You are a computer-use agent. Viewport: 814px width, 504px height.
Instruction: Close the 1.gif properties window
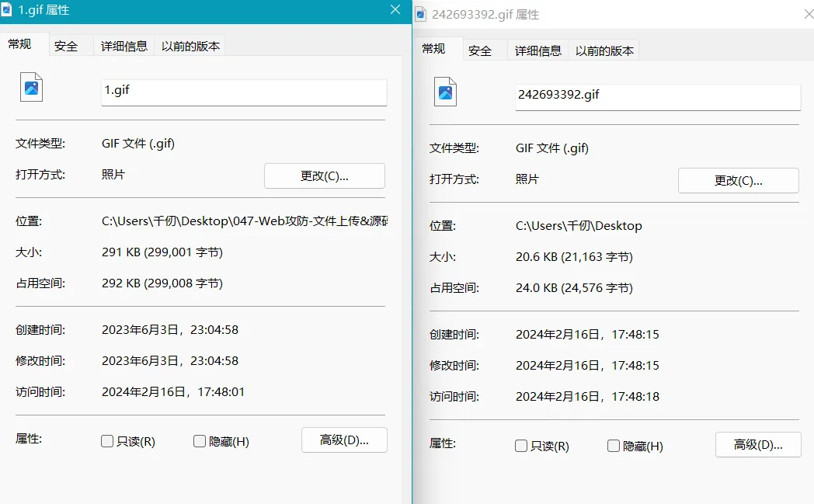pos(395,10)
